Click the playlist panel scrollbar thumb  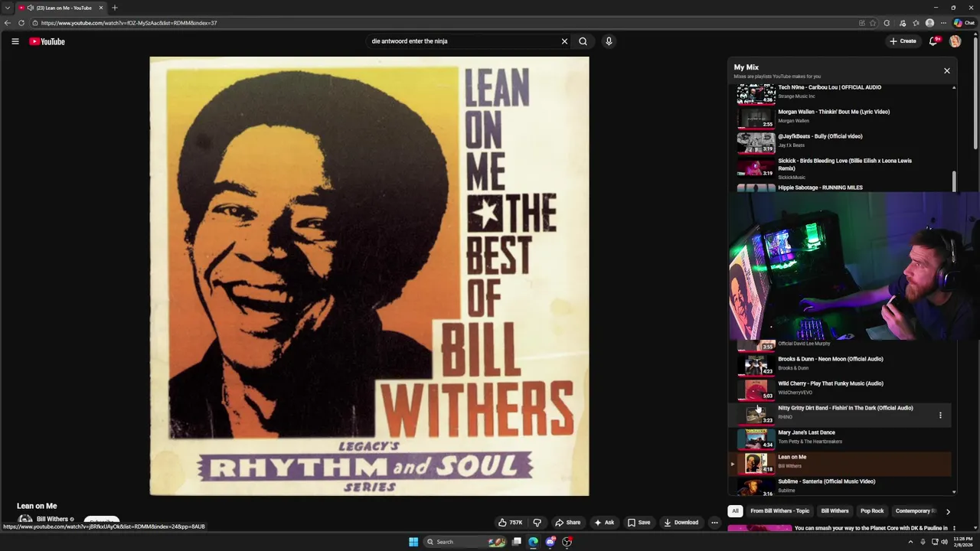pos(954,181)
